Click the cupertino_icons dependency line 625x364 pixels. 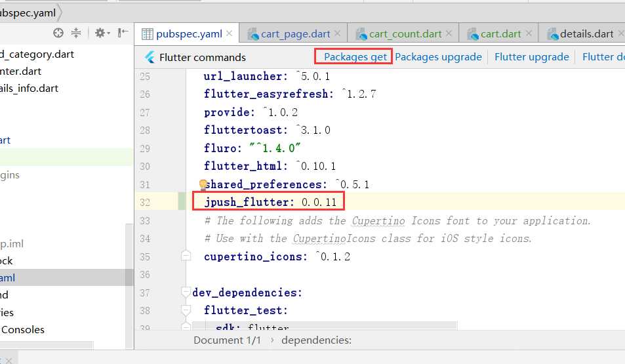(277, 256)
